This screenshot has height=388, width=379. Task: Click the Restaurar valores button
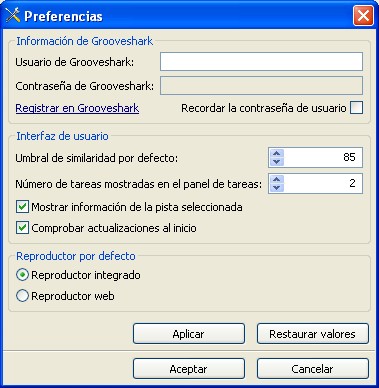313,333
